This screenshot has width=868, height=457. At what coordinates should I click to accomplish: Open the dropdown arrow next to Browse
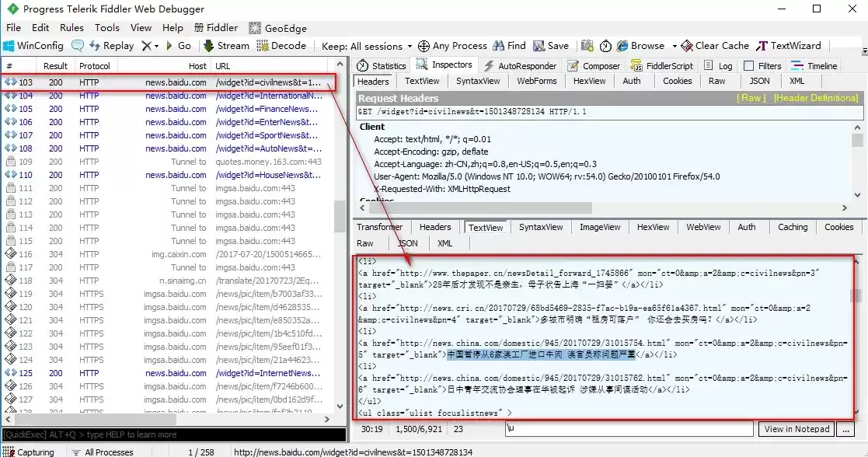click(675, 46)
